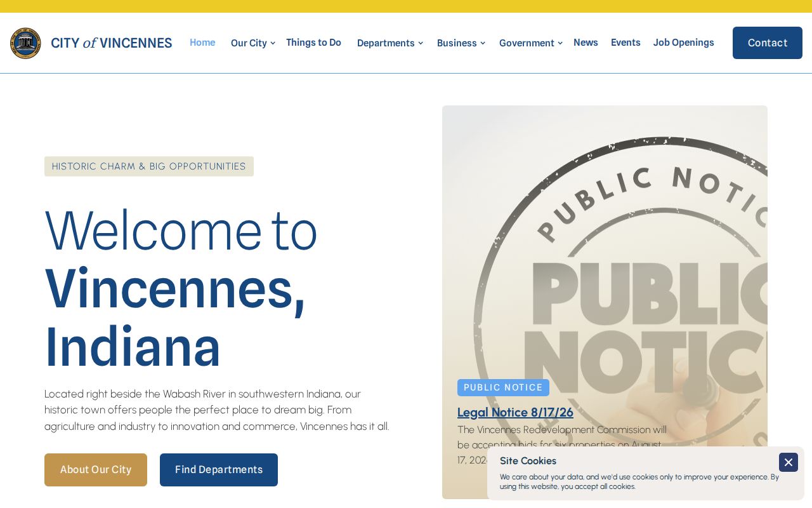Expand the Our City dropdown chevron
Image resolution: width=812 pixels, height=508 pixels.
(273, 43)
